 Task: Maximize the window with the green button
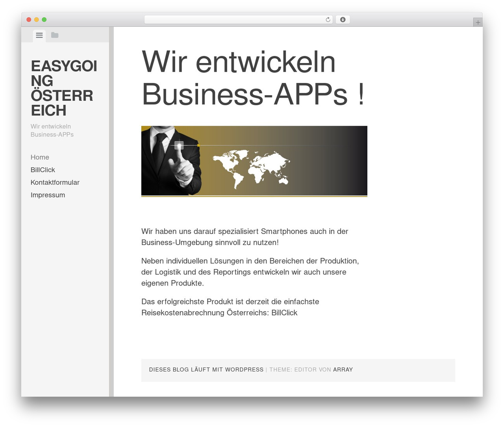pyautogui.click(x=44, y=20)
